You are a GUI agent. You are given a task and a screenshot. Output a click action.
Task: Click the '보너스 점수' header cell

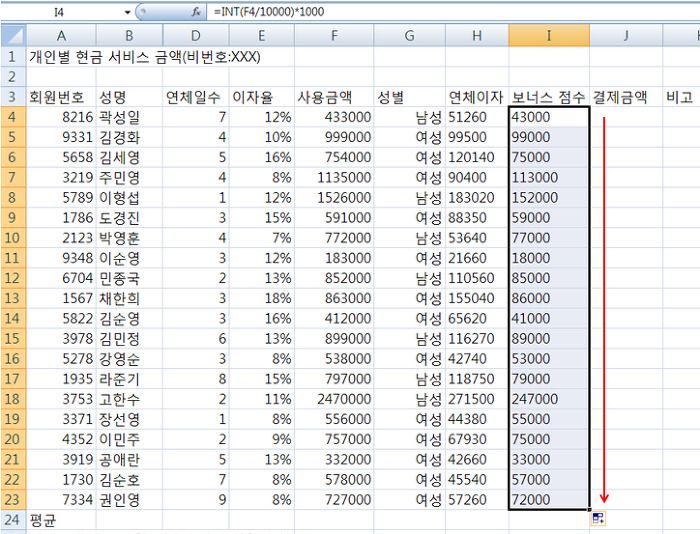click(549, 96)
